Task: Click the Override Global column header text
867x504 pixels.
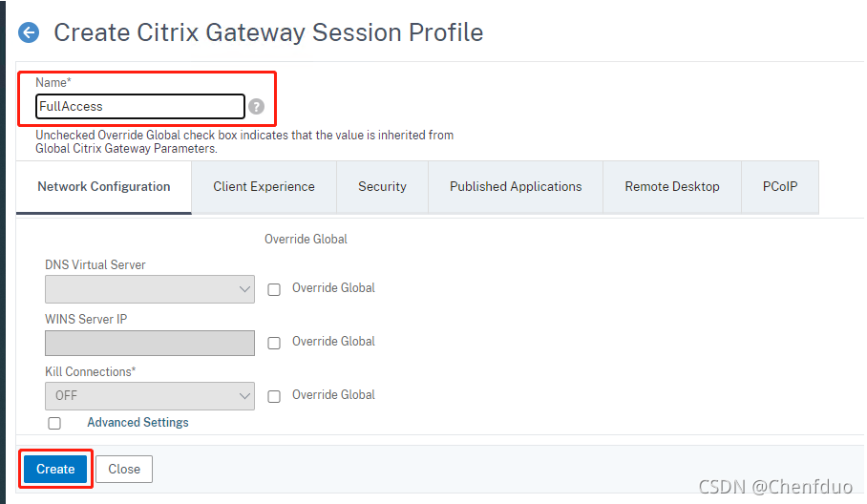Action: point(306,240)
